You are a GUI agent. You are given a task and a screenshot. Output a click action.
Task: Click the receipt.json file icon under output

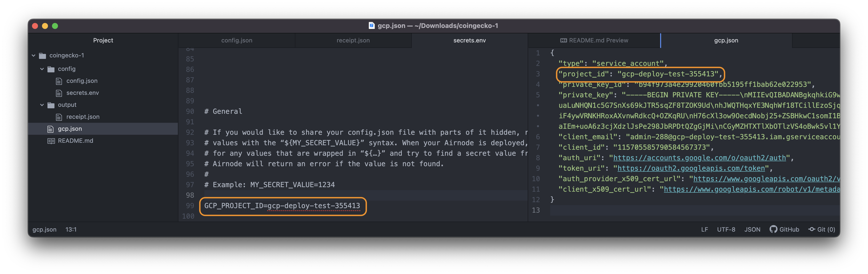click(59, 117)
